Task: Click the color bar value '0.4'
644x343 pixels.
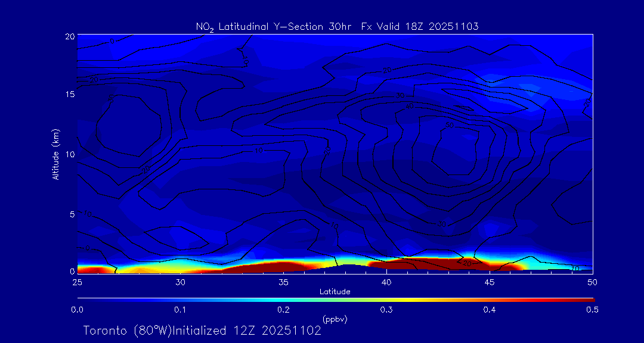Action: pos(489,311)
